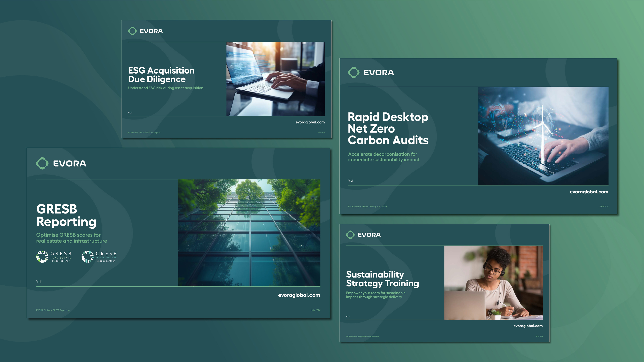Click evoraglobal.com link on Sustainability Strategy Training brochure
644x362 pixels.
[528, 326]
